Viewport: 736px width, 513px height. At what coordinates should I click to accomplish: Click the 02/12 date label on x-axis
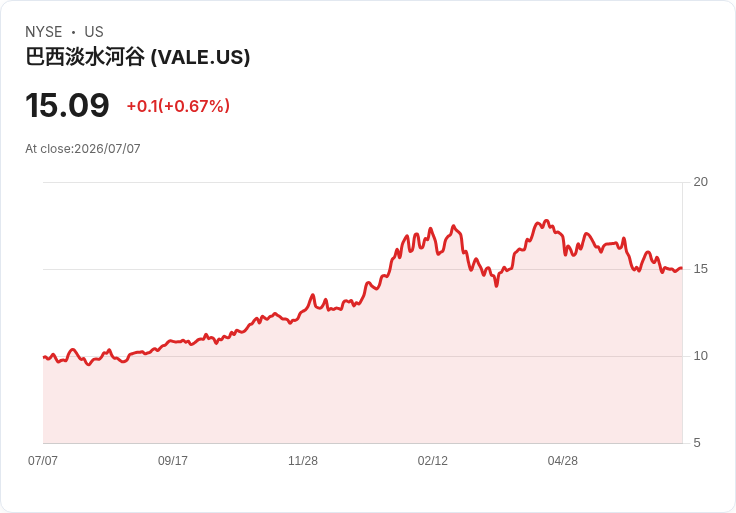[x=433, y=460]
